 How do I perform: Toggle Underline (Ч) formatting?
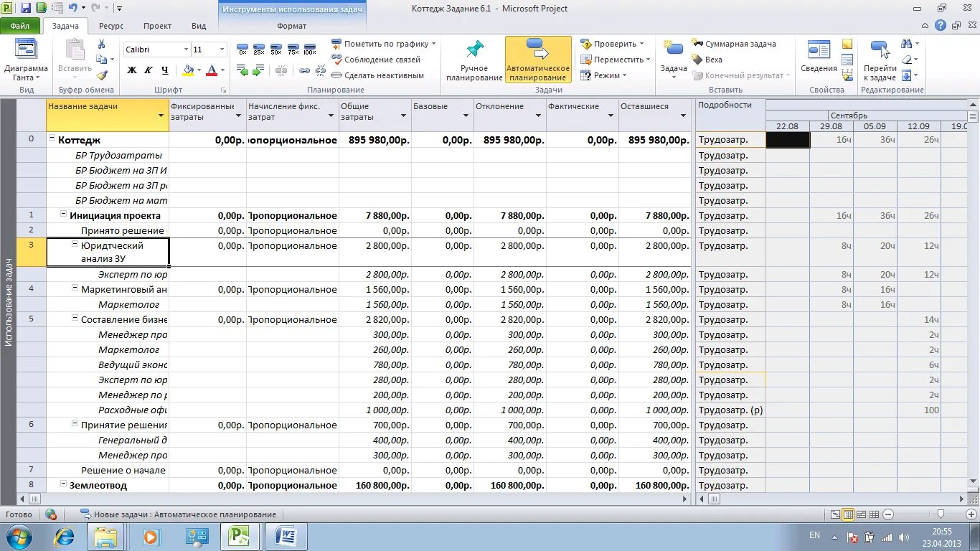tap(165, 70)
